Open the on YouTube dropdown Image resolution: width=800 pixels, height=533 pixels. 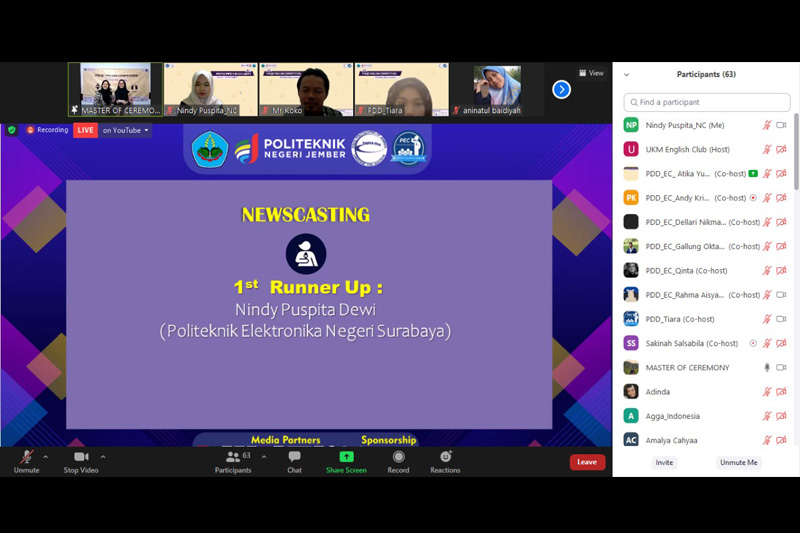(x=125, y=130)
